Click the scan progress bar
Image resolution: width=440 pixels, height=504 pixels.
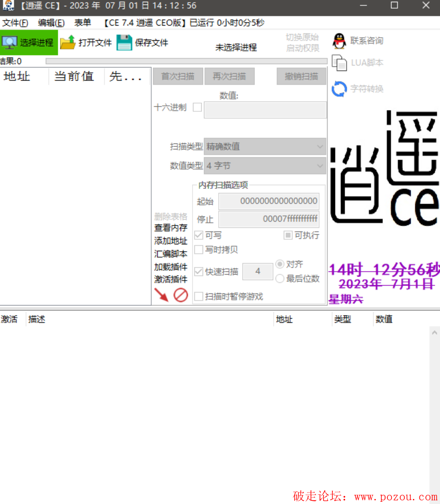[x=186, y=61]
